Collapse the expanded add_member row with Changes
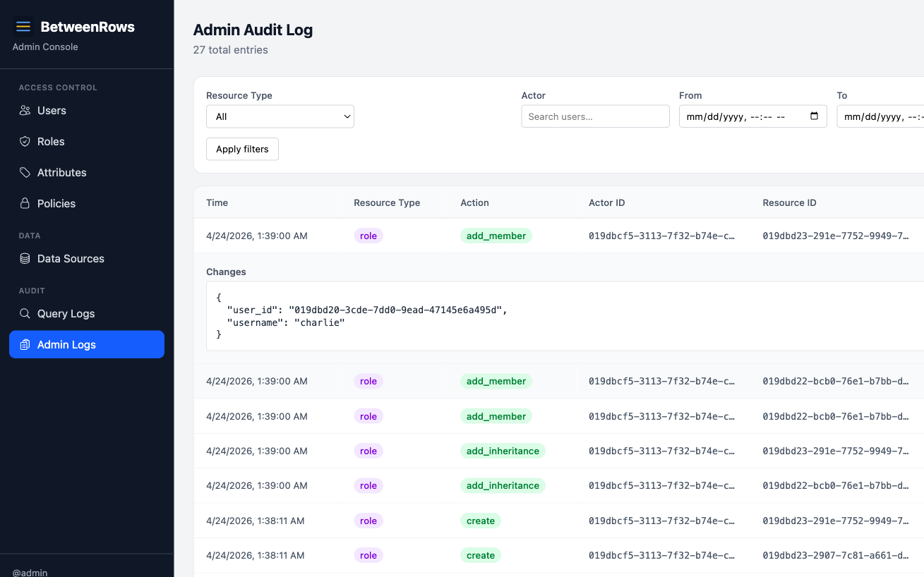Screen dimensions: 924x577 pos(559,236)
